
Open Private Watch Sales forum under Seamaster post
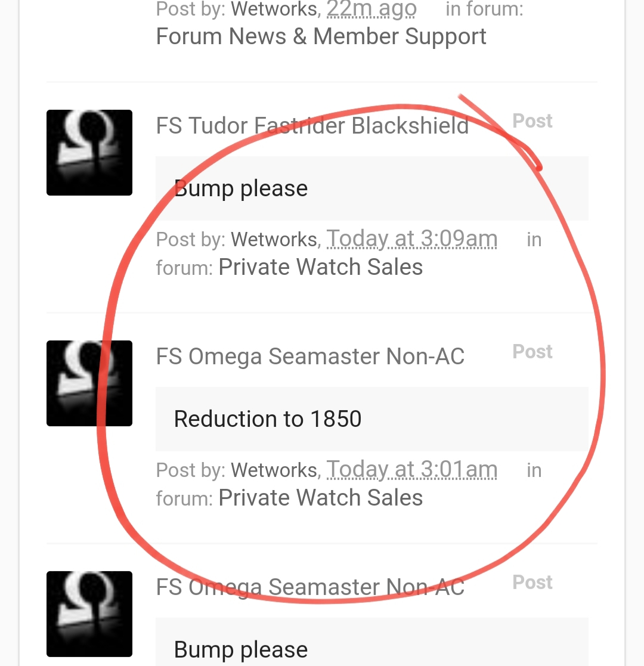pos(321,498)
